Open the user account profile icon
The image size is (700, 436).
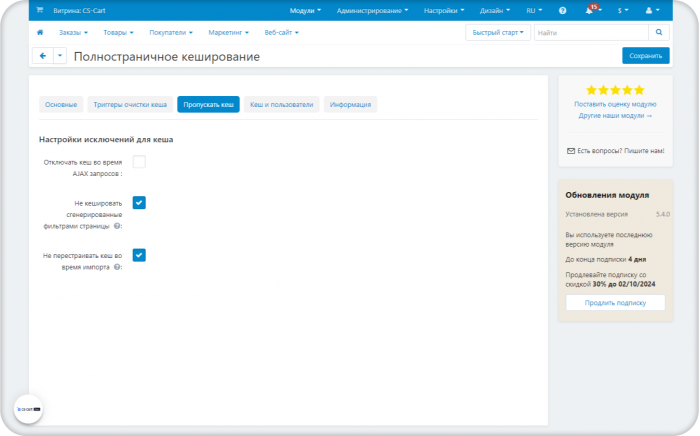pos(652,10)
